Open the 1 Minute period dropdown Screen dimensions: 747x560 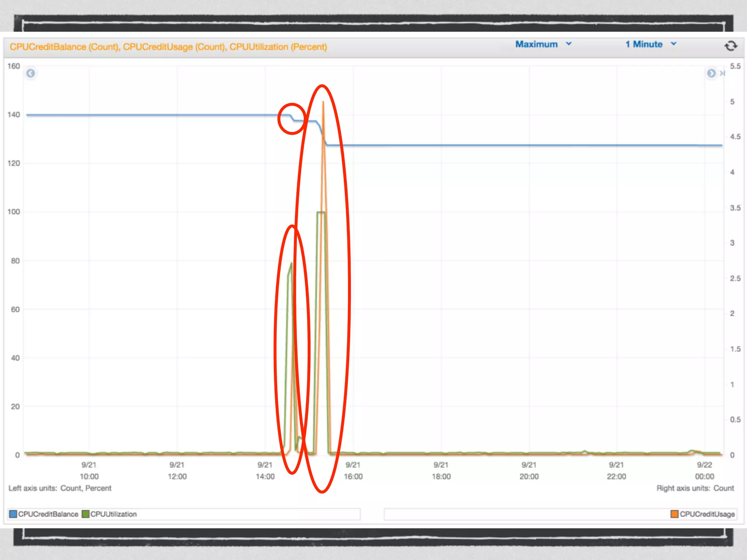click(x=644, y=44)
